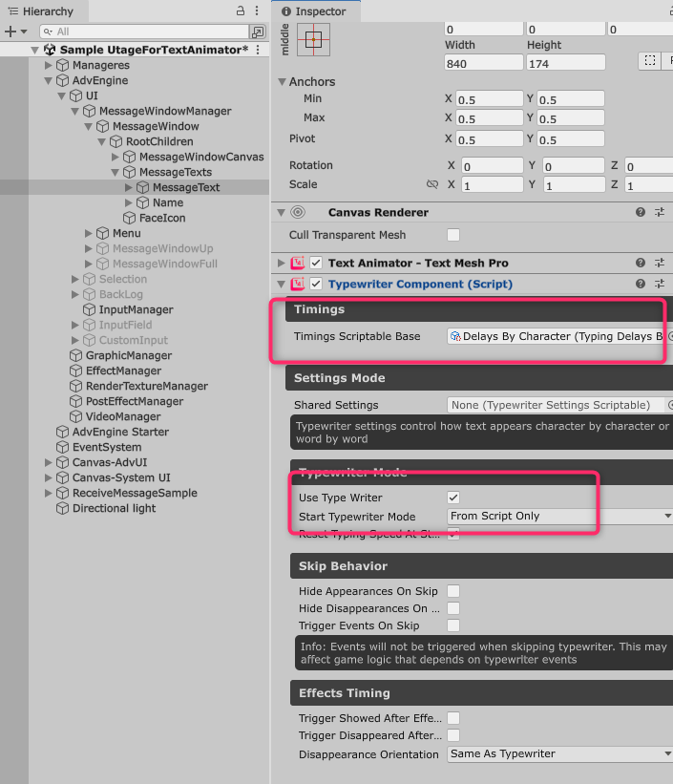This screenshot has height=784, width=673.
Task: Toggle the Scale constrain proportions link icon
Action: [x=432, y=185]
